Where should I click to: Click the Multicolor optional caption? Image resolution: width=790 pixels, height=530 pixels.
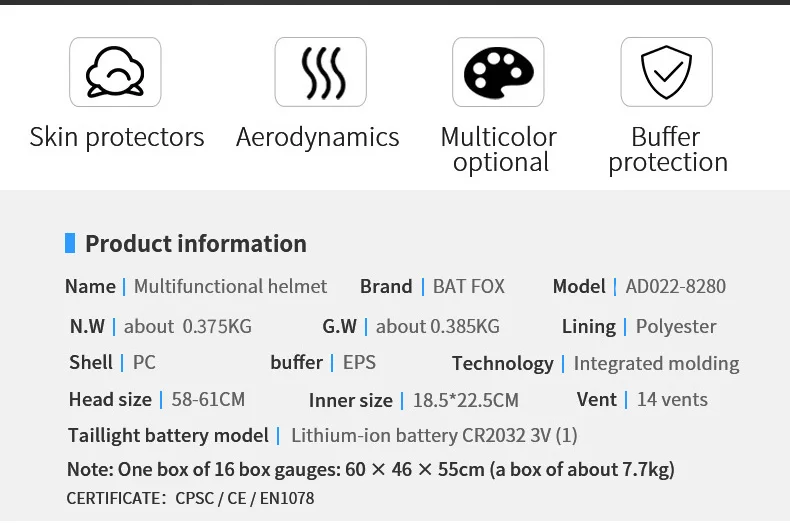(x=499, y=149)
